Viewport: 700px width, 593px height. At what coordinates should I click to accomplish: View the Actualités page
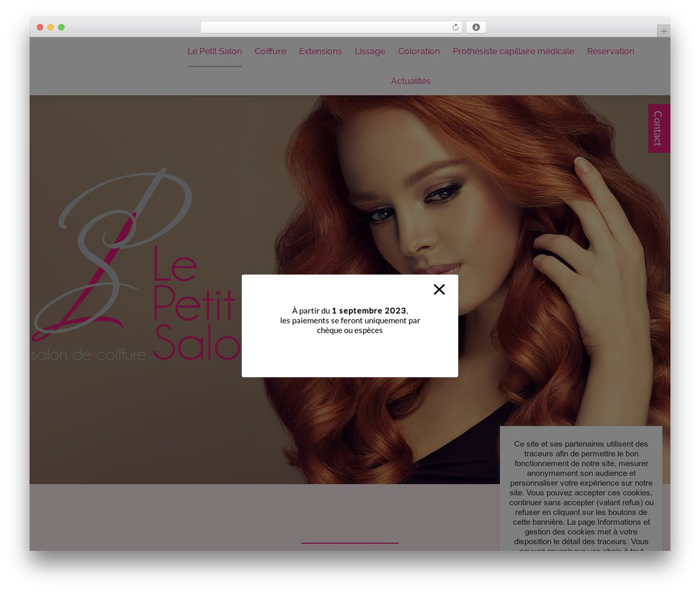coord(410,81)
